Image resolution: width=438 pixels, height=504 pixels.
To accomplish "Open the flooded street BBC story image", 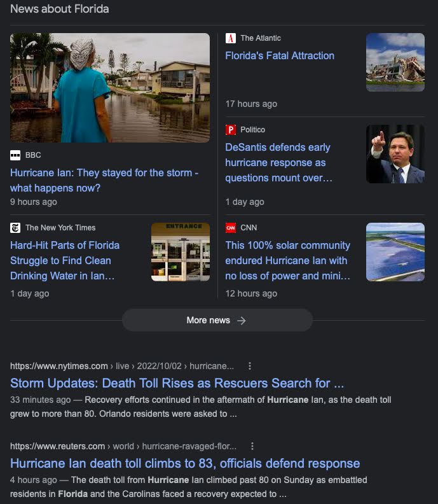I will (x=110, y=88).
